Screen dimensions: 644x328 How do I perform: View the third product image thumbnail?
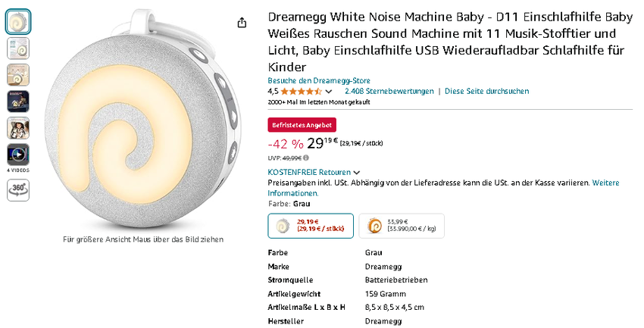[18, 75]
